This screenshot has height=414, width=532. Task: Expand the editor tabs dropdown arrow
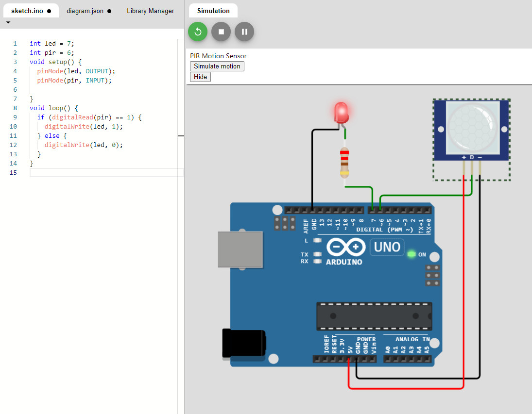tap(8, 22)
